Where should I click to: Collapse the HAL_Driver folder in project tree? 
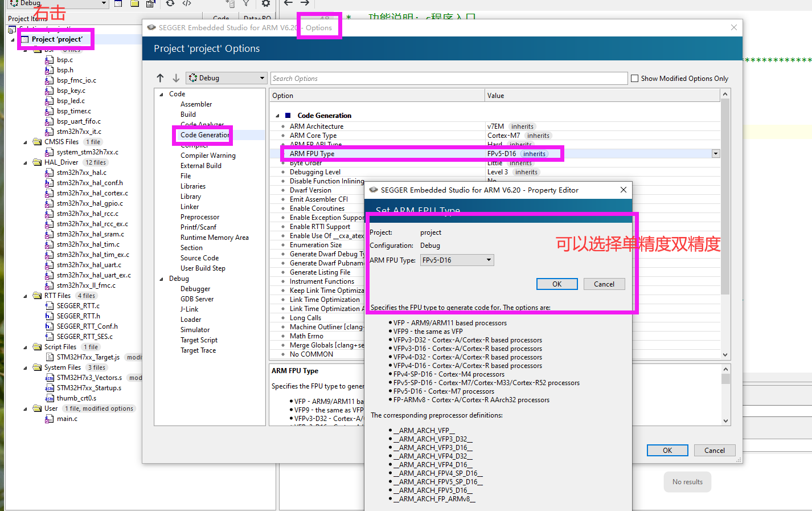pyautogui.click(x=25, y=163)
